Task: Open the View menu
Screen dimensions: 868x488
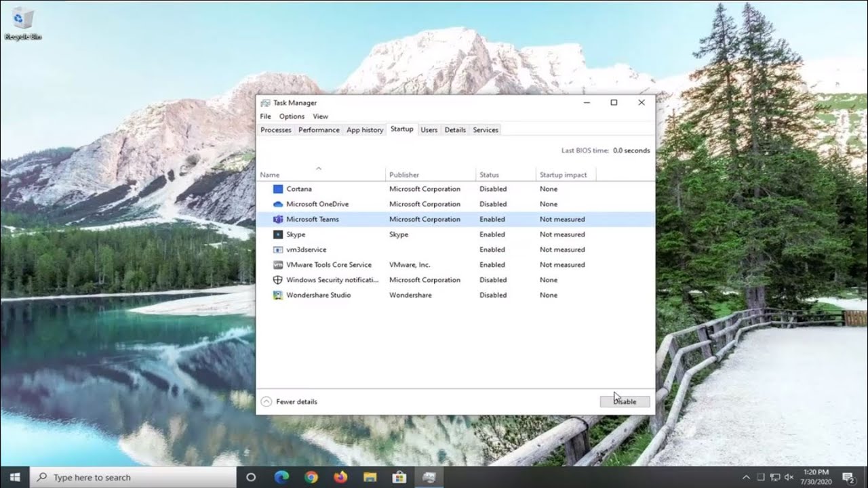Action: click(320, 117)
